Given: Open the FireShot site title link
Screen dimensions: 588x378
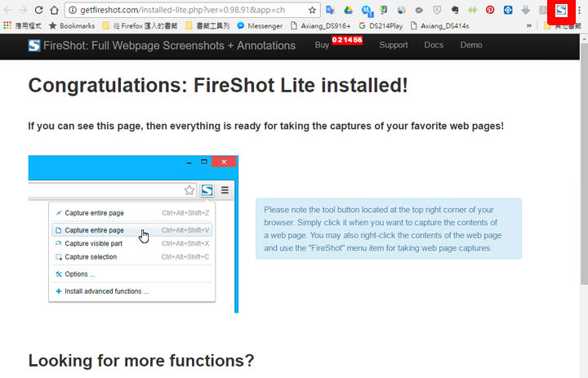Looking at the screenshot, I should pos(169,46).
